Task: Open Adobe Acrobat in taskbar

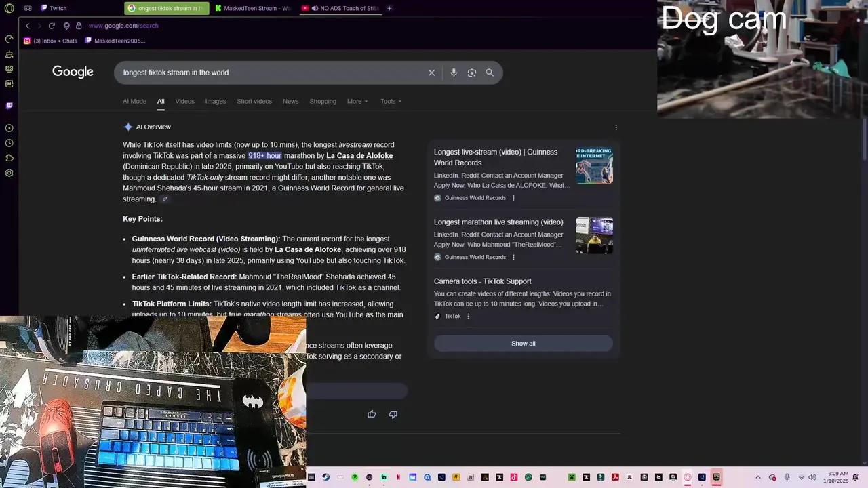Action: (615, 477)
